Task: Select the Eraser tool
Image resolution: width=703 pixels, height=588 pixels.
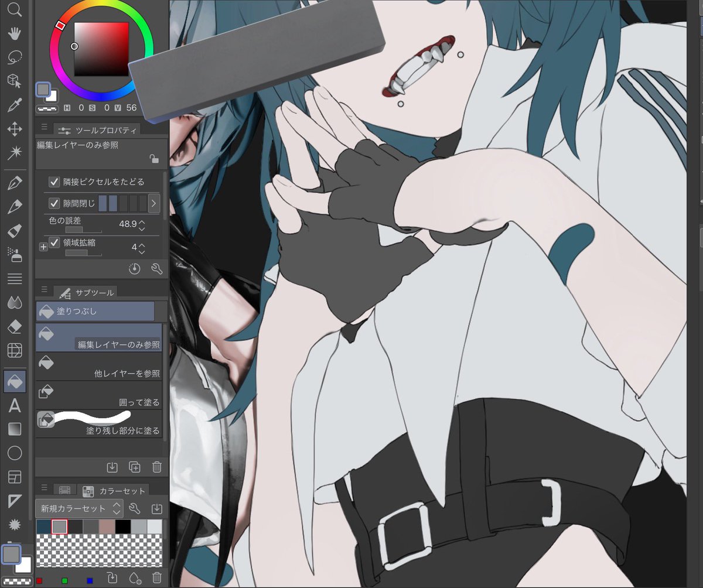Action: click(x=15, y=327)
